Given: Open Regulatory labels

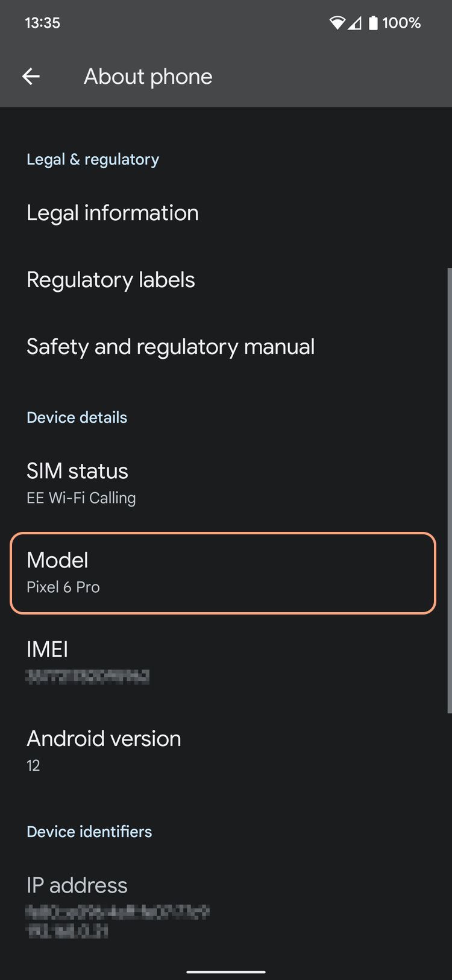Looking at the screenshot, I should (x=111, y=280).
